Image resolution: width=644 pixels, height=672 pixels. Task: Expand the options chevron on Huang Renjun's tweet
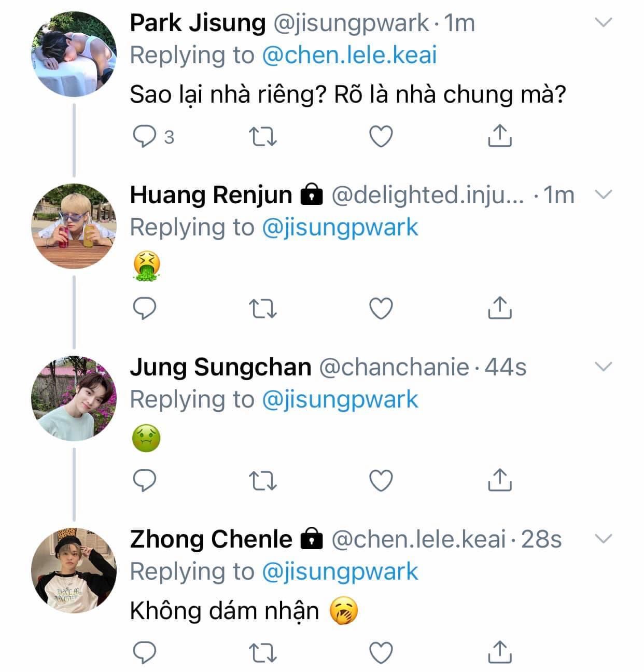(x=604, y=194)
